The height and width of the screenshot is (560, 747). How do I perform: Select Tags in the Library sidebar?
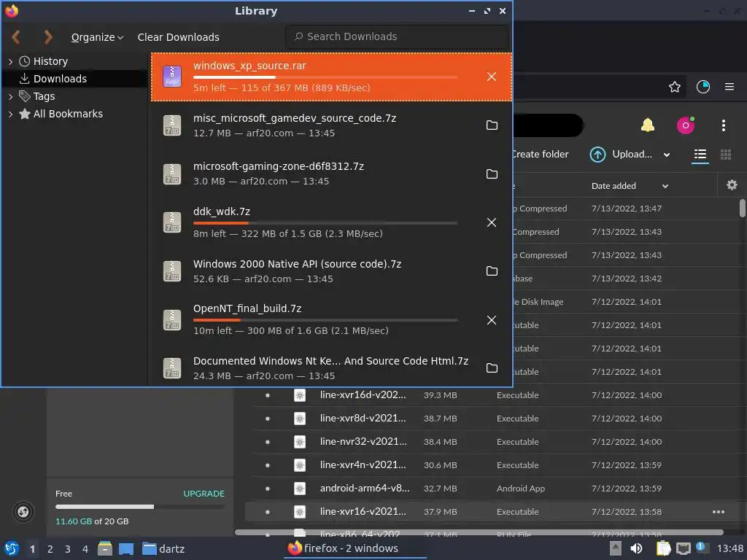[x=44, y=97]
